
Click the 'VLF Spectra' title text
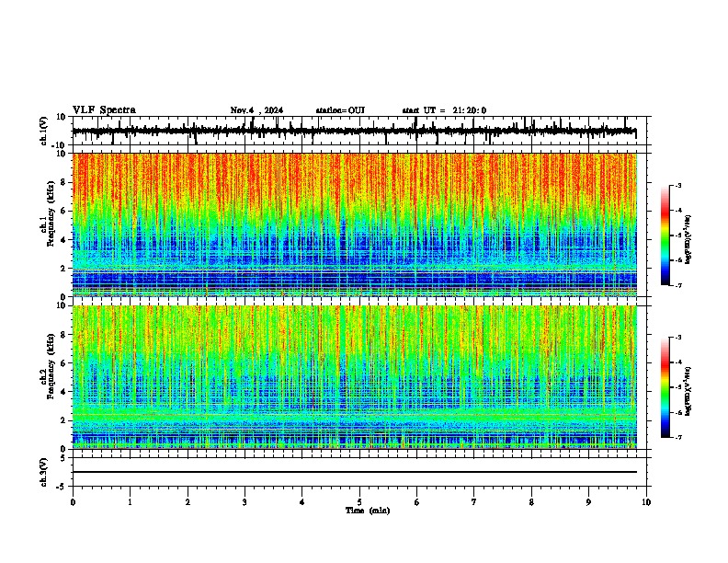point(104,110)
